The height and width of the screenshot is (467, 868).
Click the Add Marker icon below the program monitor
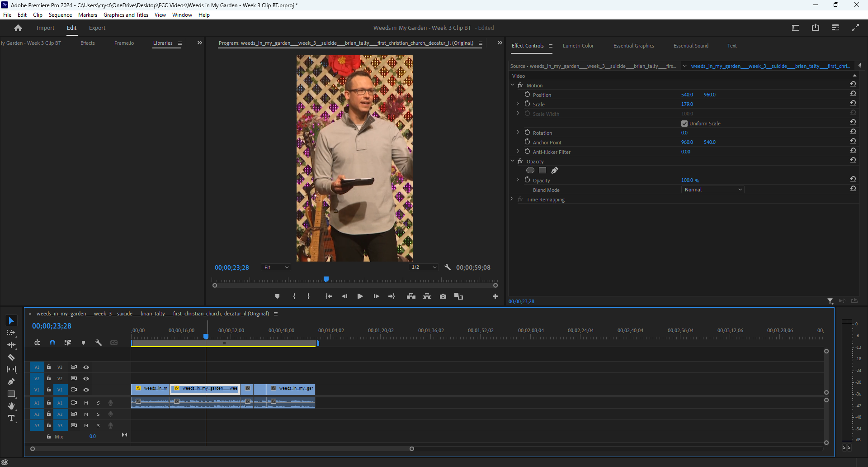tap(277, 296)
